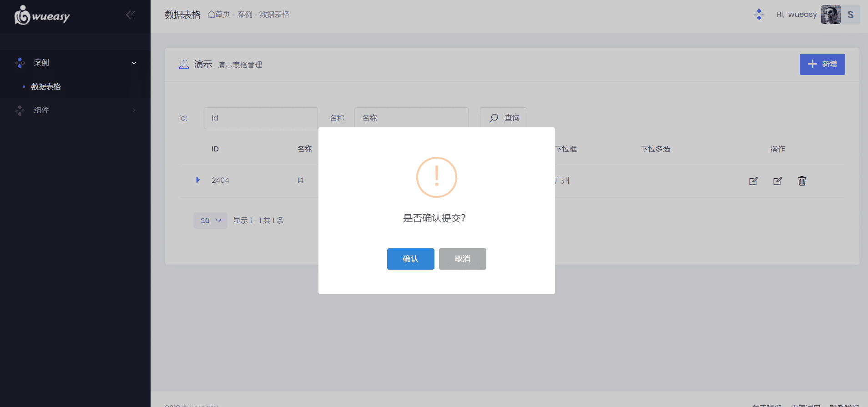Click the 广州 cell
This screenshot has height=407, width=868.
point(562,181)
